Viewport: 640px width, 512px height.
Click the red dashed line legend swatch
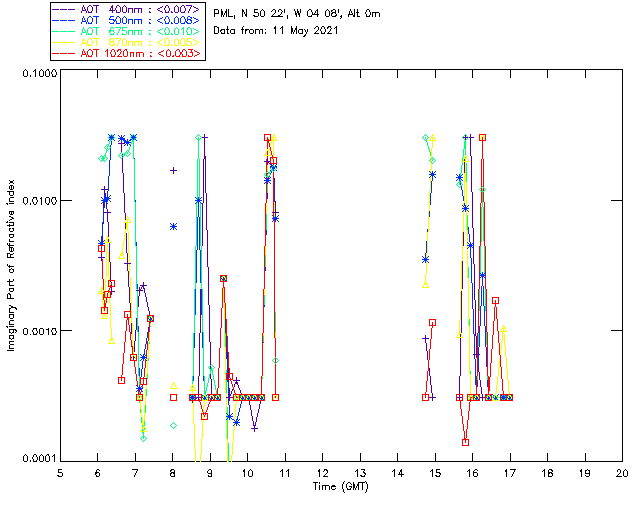pos(64,53)
